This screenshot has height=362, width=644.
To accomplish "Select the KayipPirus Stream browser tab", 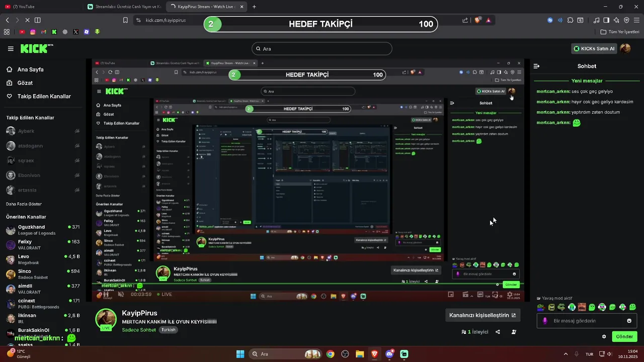I will 207,7.
